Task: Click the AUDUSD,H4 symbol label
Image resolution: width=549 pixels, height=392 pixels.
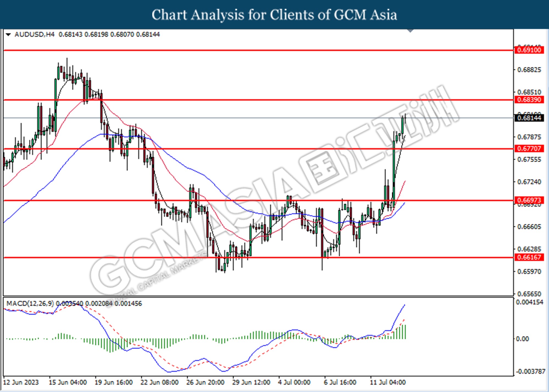Action: click(35, 34)
